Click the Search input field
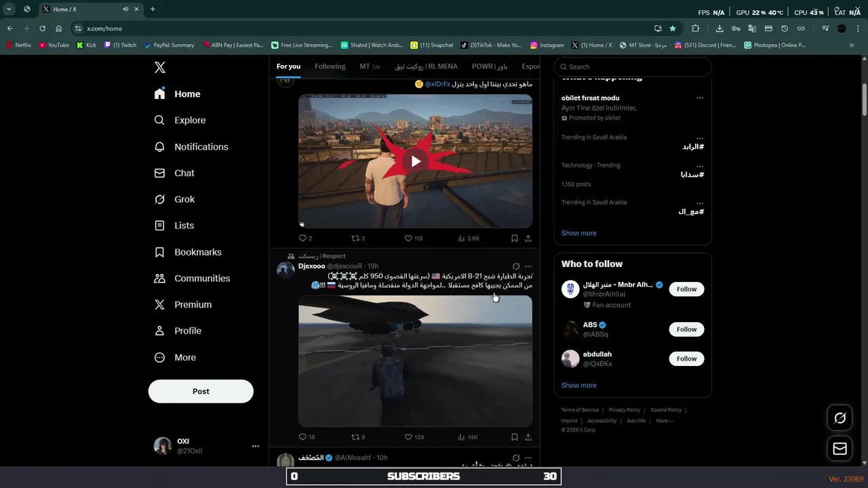Screen dimensions: 868x488 tap(633, 66)
